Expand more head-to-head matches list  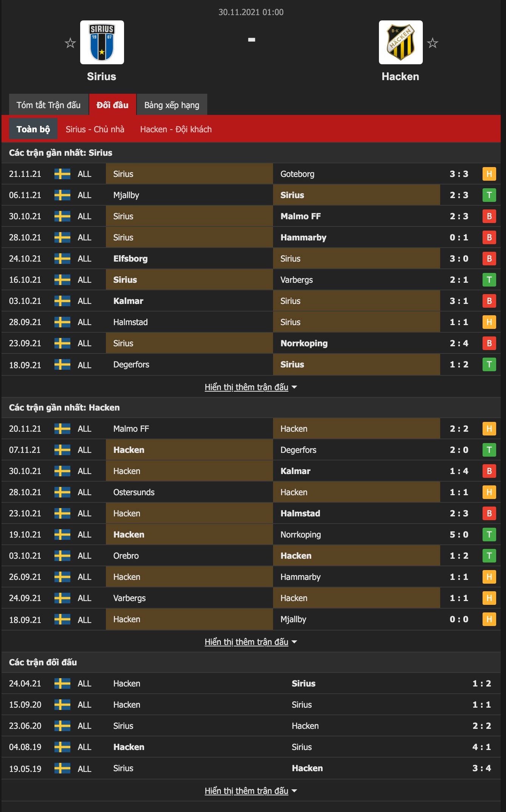tap(251, 791)
